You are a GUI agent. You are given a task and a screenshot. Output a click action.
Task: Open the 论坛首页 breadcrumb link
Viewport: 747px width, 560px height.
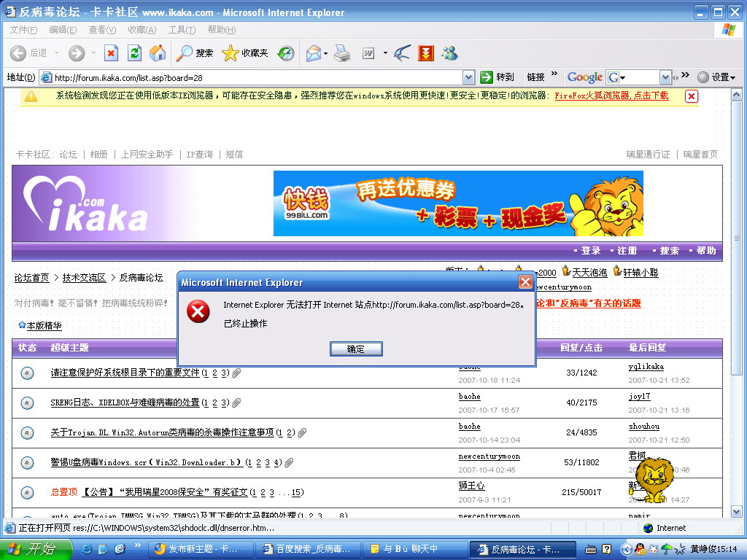pos(31,278)
